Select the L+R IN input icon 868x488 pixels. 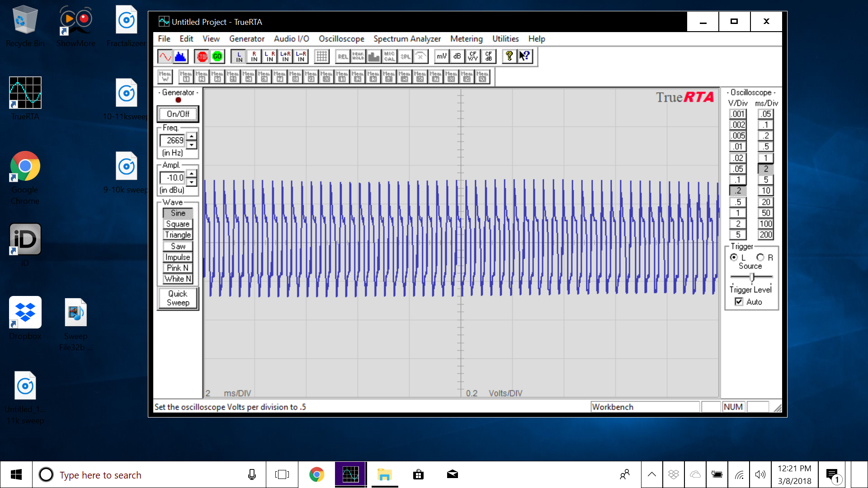pos(285,56)
